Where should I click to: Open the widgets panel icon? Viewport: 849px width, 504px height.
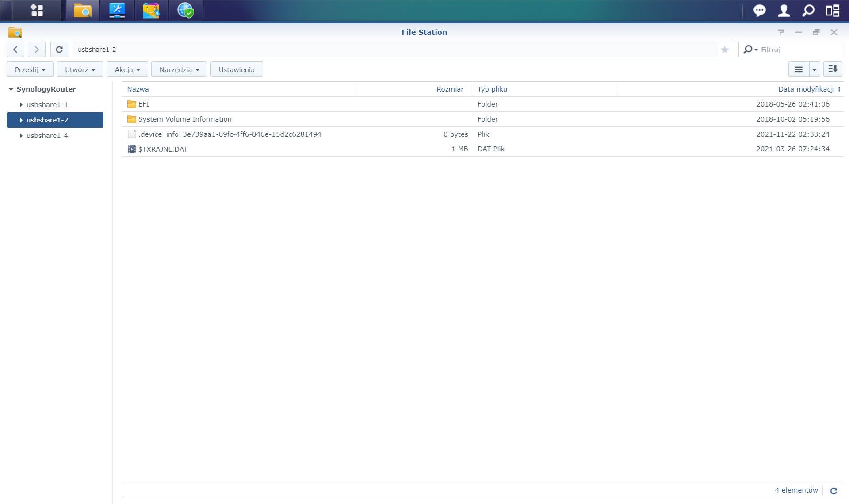click(832, 10)
